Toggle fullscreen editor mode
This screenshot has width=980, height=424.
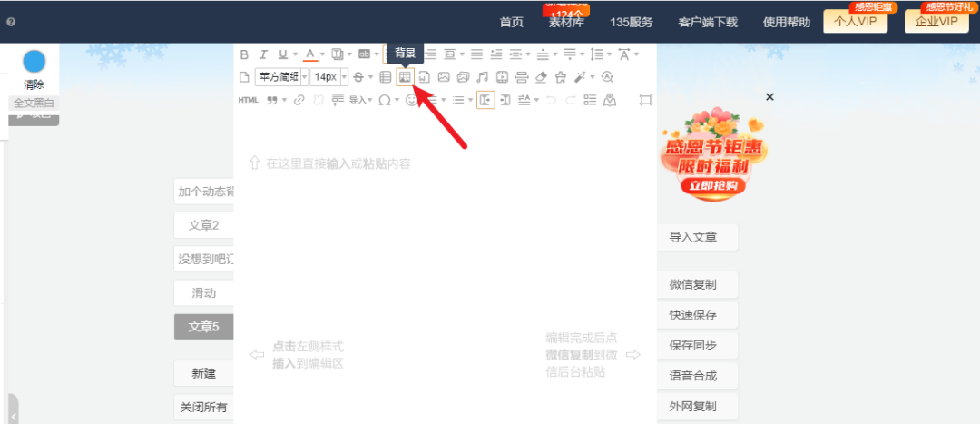pyautogui.click(x=646, y=100)
